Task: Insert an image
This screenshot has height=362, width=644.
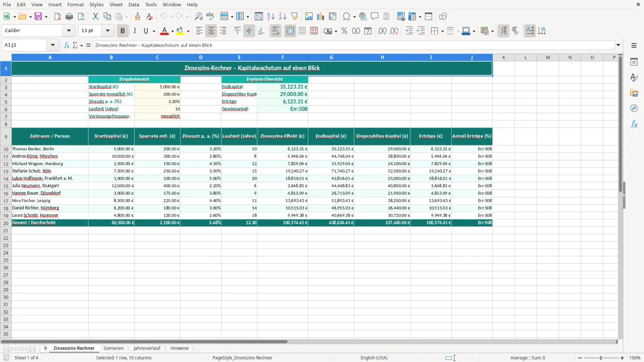Action: (x=309, y=17)
